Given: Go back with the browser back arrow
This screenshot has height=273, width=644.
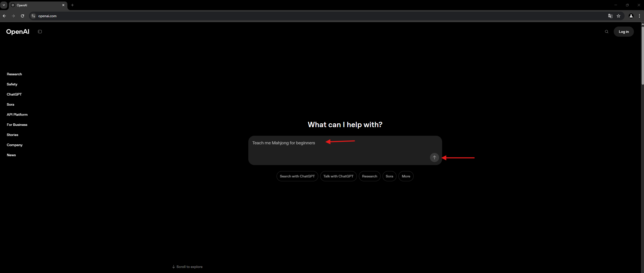Looking at the screenshot, I should click(x=4, y=16).
